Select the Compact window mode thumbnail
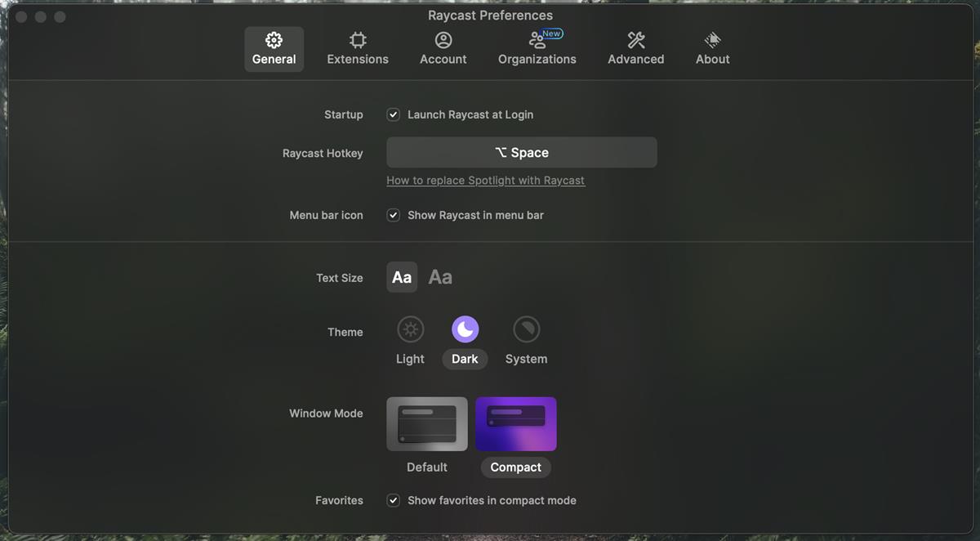 click(516, 424)
